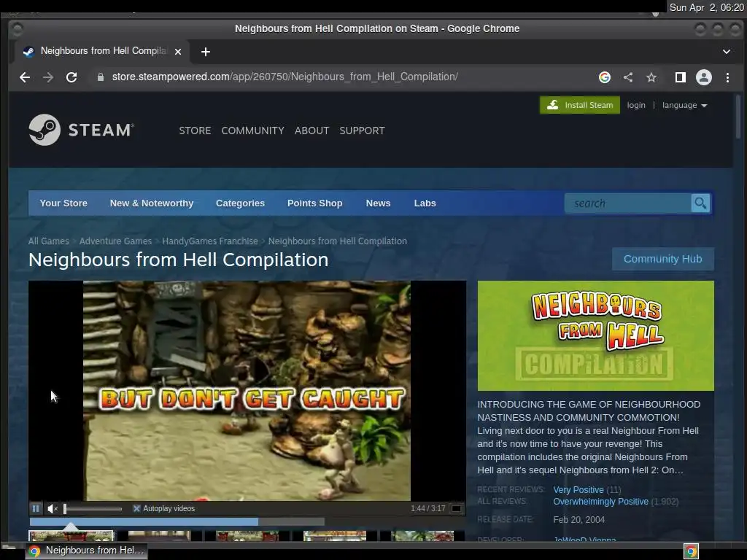Click release date Feb 20, 2004

point(578,519)
